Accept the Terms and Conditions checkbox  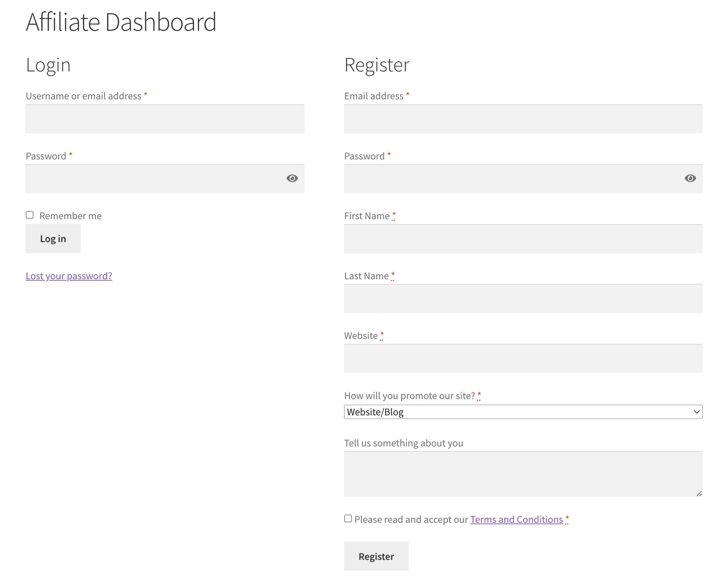pos(347,519)
